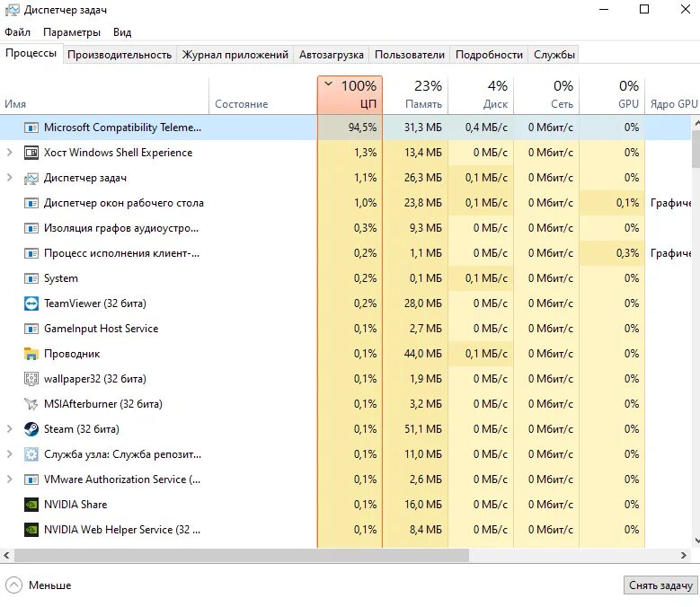Viewport: 700px width, 607px height.
Task: Click the horizontal scrollbar left arrow
Action: 6,555
